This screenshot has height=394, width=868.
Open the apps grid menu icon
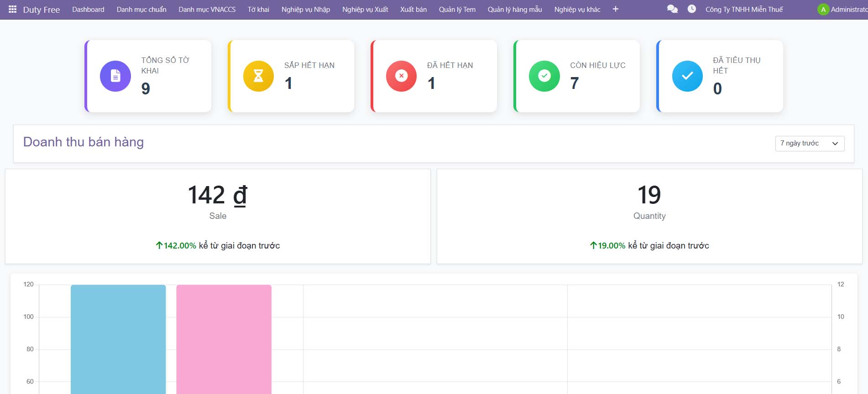tap(12, 9)
